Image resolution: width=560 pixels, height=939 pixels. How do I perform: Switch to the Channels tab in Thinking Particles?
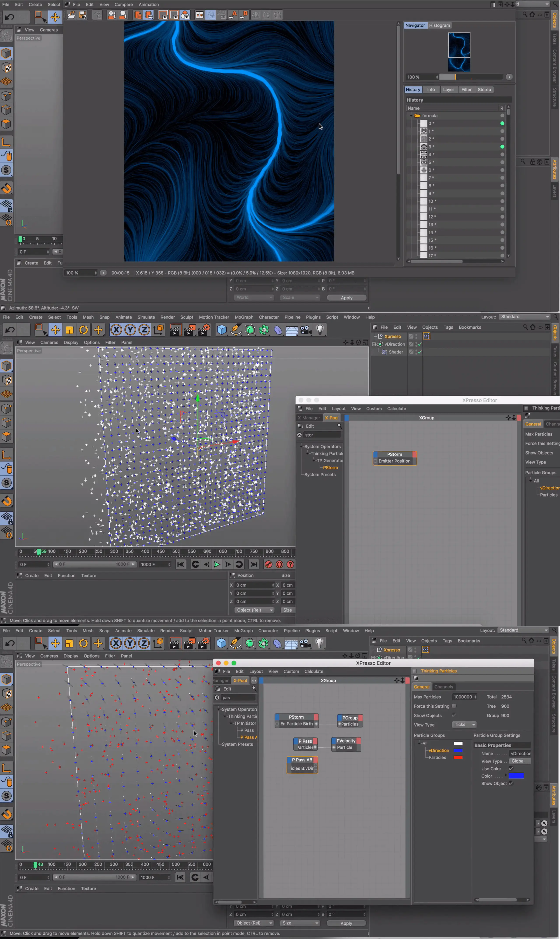(444, 687)
